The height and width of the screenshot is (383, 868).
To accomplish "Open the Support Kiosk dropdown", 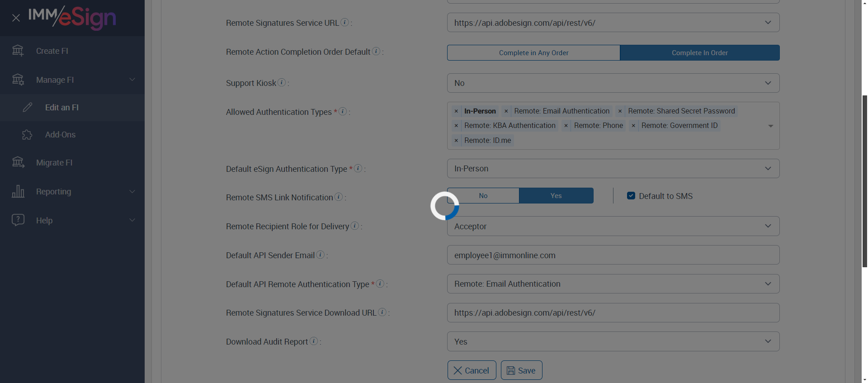I will tap(613, 83).
